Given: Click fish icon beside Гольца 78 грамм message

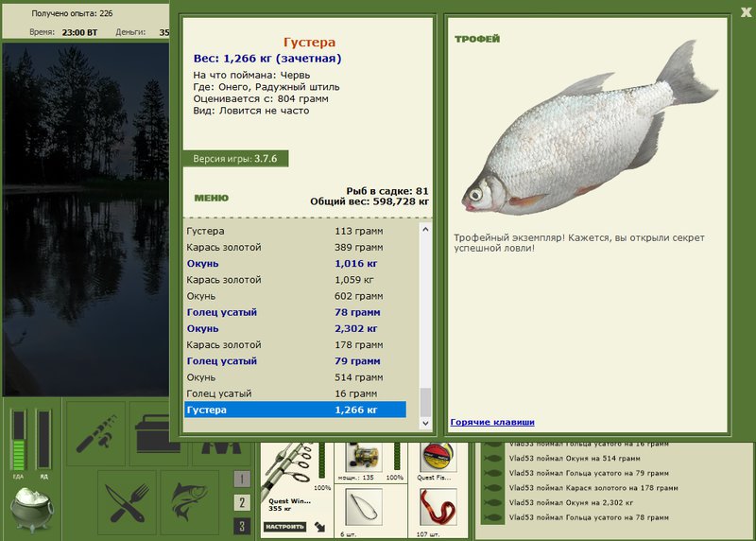Looking at the screenshot, I should click(492, 517).
